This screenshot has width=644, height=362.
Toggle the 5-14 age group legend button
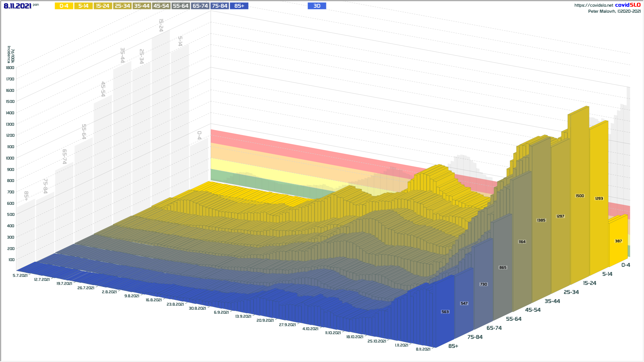(84, 6)
